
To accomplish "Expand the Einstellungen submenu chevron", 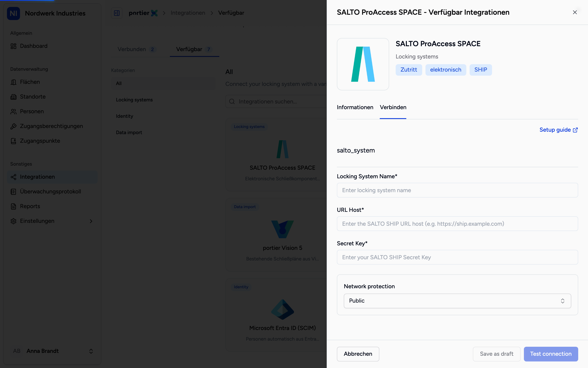I will [x=91, y=221].
